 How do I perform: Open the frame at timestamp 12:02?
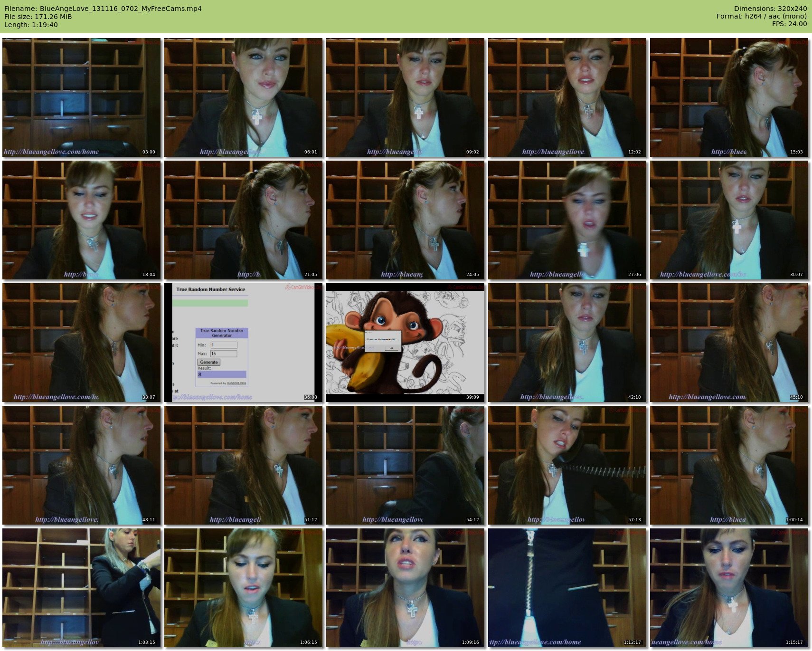(x=567, y=97)
